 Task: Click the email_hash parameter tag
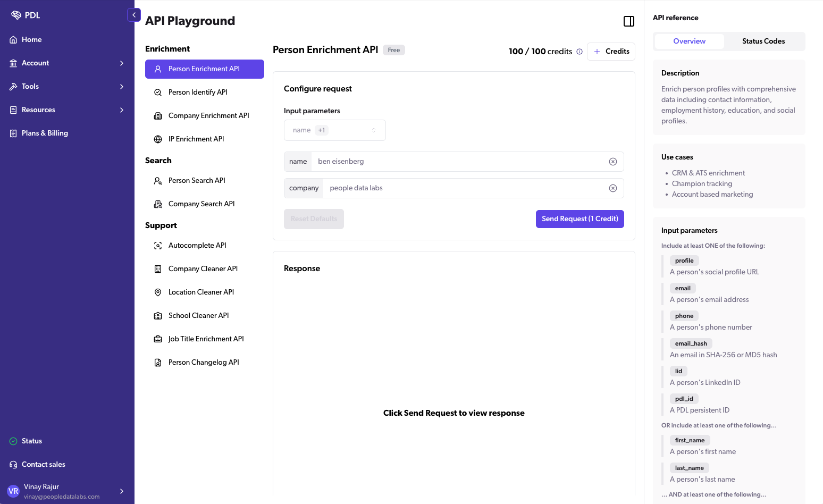[x=691, y=344]
